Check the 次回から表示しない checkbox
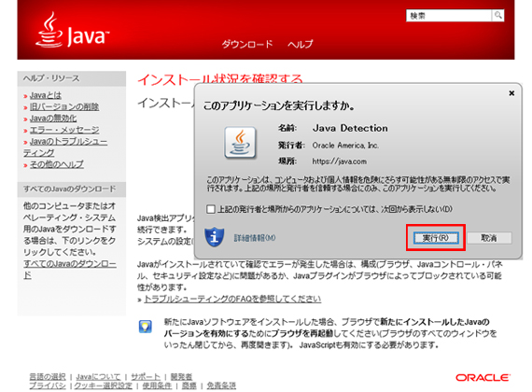 click(211, 209)
